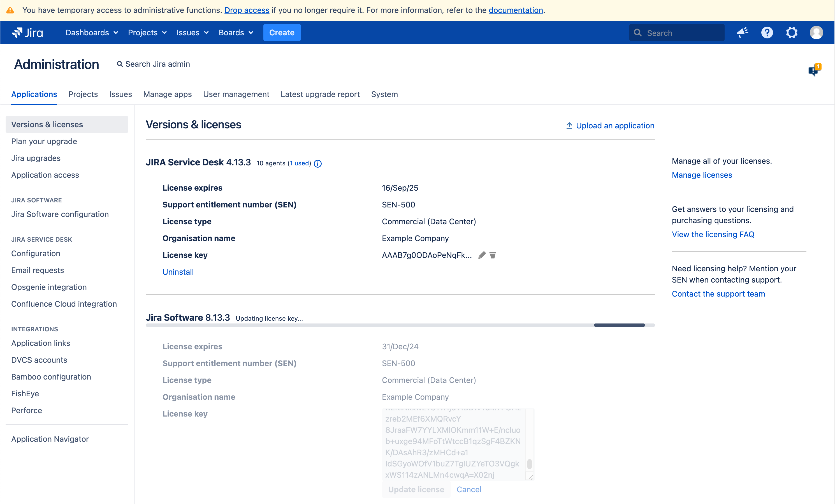Click the Upload an application link
This screenshot has height=504, width=835.
coord(610,126)
